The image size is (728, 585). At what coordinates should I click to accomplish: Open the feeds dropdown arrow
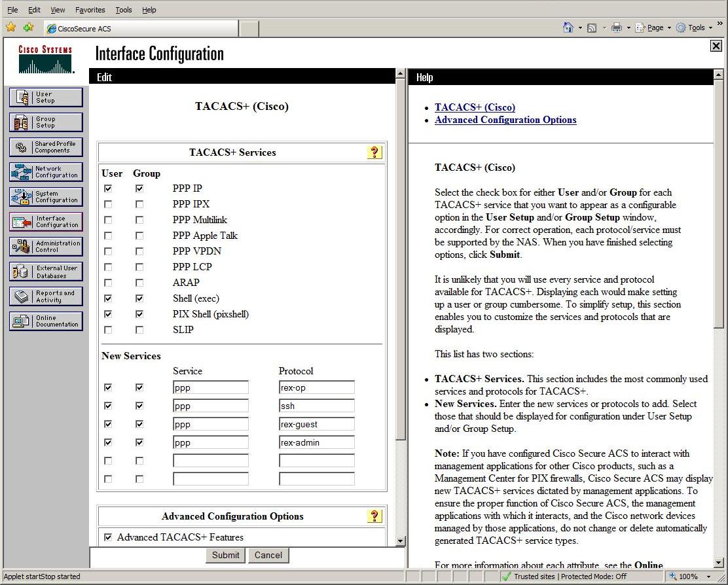(x=604, y=28)
